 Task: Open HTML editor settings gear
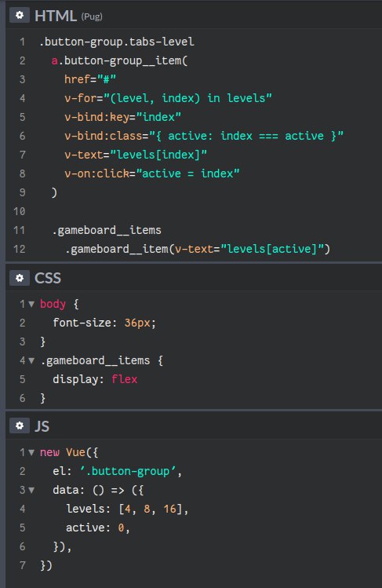click(20, 16)
